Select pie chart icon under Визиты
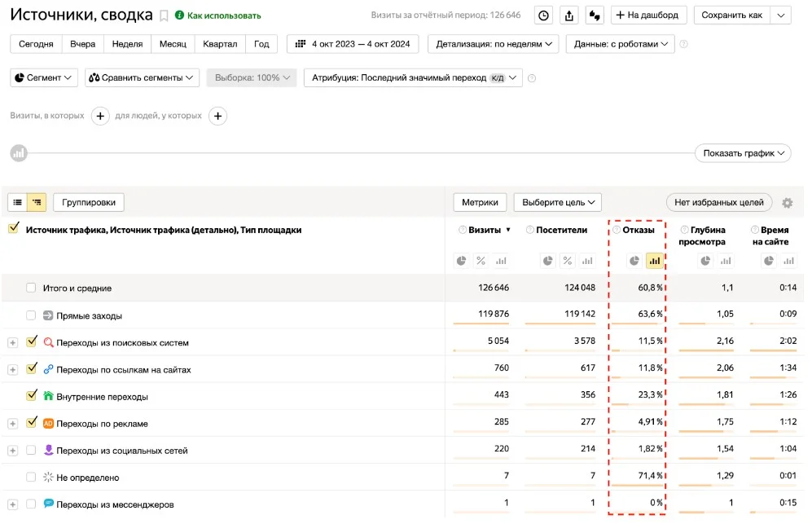 tap(462, 261)
